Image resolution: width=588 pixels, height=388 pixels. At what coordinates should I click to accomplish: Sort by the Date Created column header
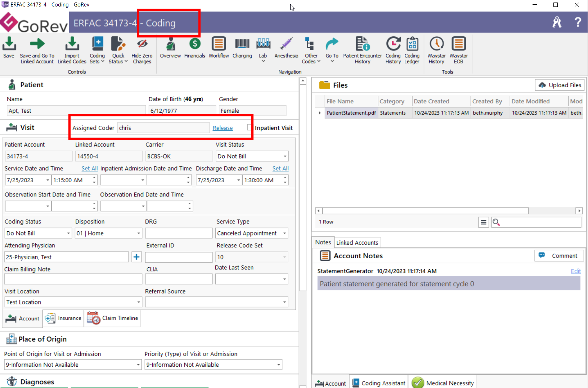click(x=441, y=101)
